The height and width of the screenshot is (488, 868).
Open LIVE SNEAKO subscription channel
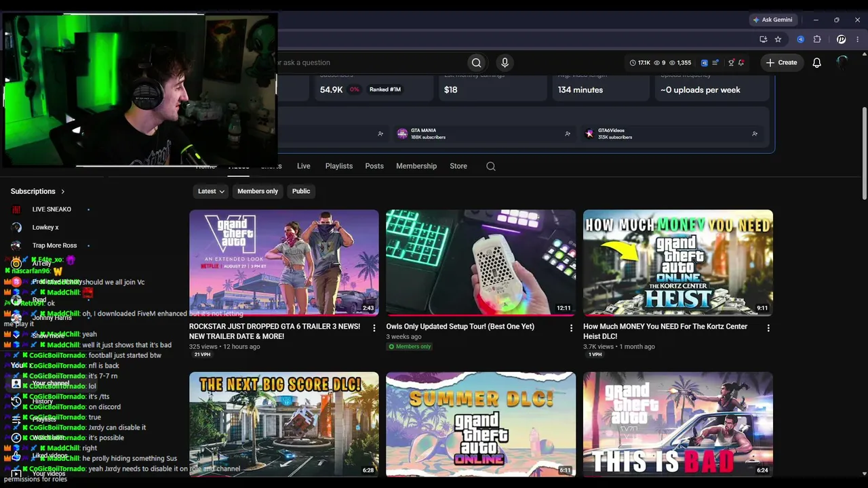coord(52,209)
